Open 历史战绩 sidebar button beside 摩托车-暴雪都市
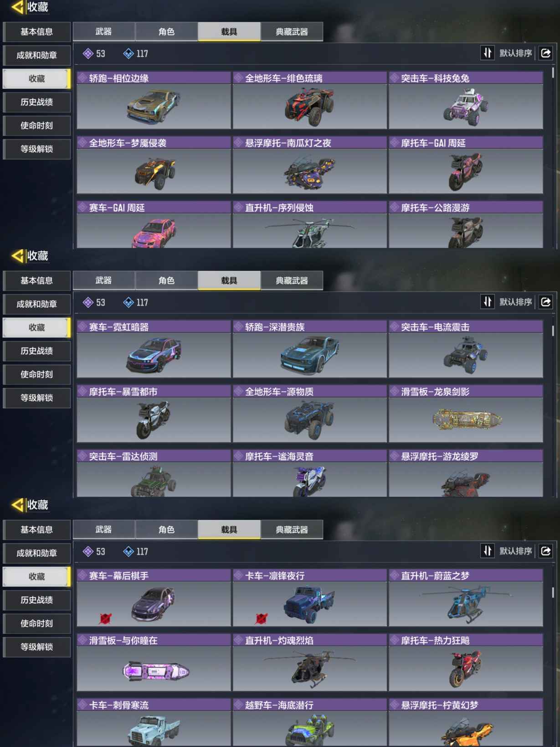Image resolution: width=560 pixels, height=747 pixels. click(x=36, y=351)
